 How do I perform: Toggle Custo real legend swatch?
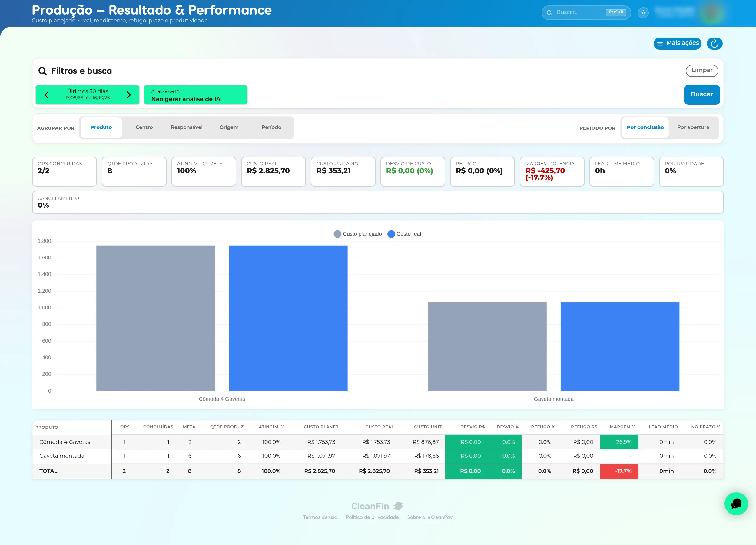[x=391, y=234]
